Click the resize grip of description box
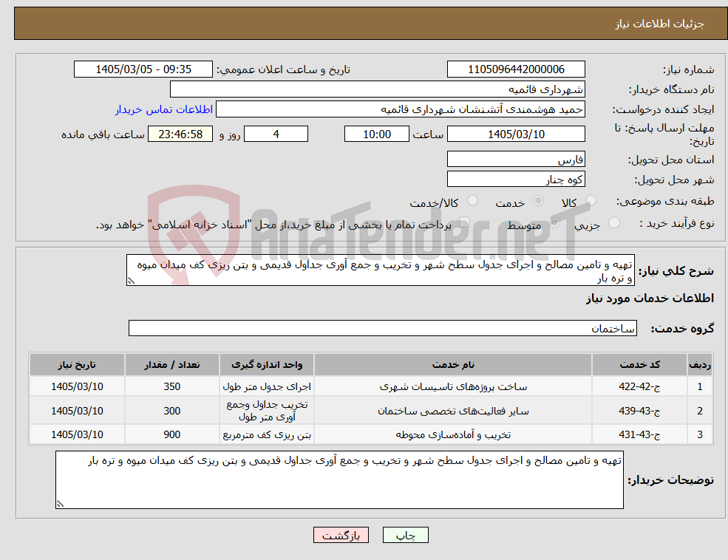Image resolution: width=728 pixels, height=560 pixels. pyautogui.click(x=131, y=281)
